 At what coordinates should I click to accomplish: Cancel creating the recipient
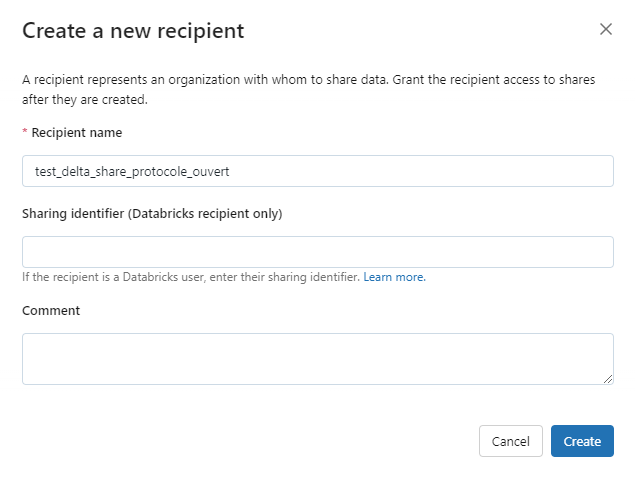click(x=511, y=441)
